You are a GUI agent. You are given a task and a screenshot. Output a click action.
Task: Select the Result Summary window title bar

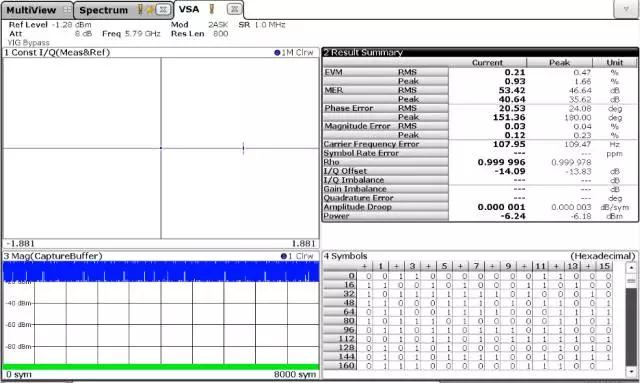(480, 52)
